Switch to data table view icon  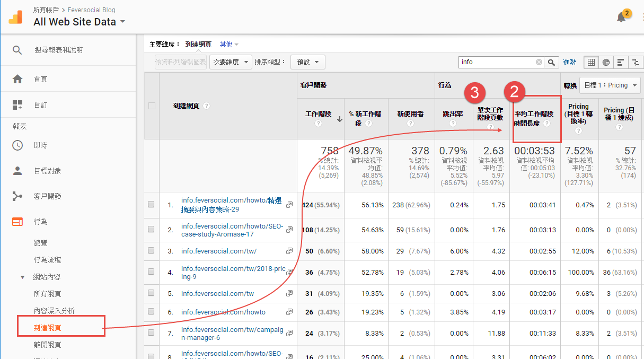(x=591, y=62)
